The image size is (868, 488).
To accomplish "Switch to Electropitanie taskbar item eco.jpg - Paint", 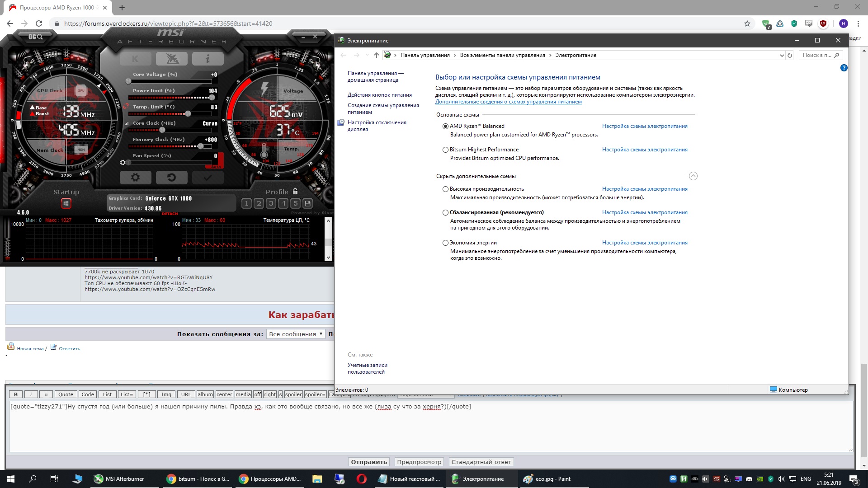I will coord(548,479).
